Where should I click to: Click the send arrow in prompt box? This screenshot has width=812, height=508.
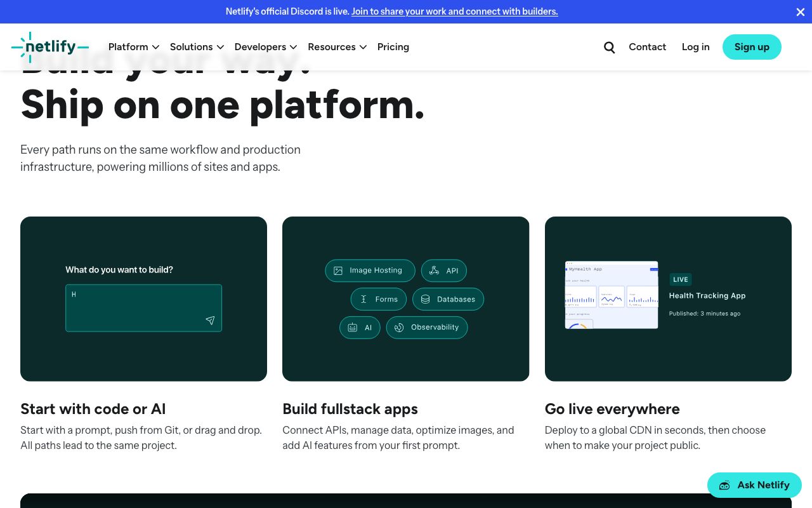pyautogui.click(x=210, y=321)
